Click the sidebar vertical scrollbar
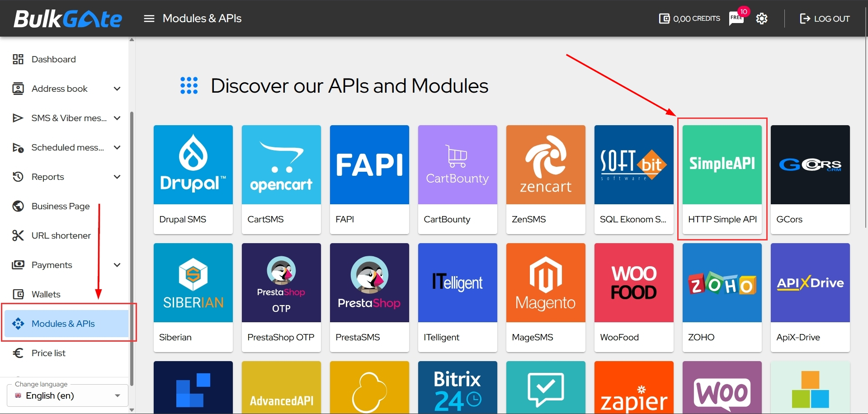The height and width of the screenshot is (414, 868). (132, 249)
